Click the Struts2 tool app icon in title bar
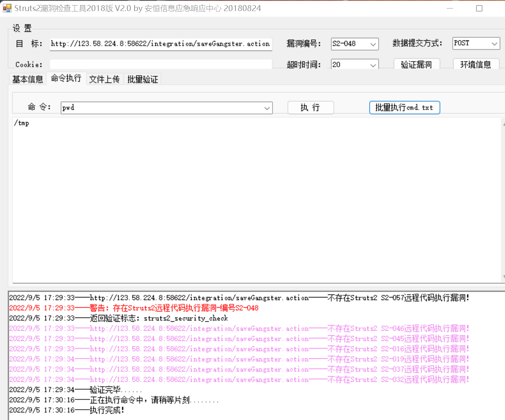Image resolution: width=505 pixels, height=420 pixels. (7, 8)
